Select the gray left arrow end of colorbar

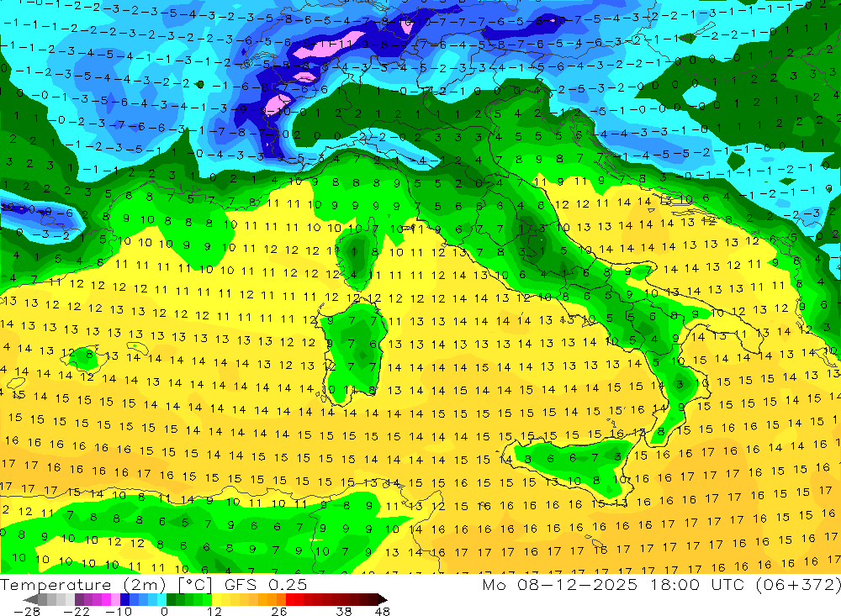coord(30,599)
